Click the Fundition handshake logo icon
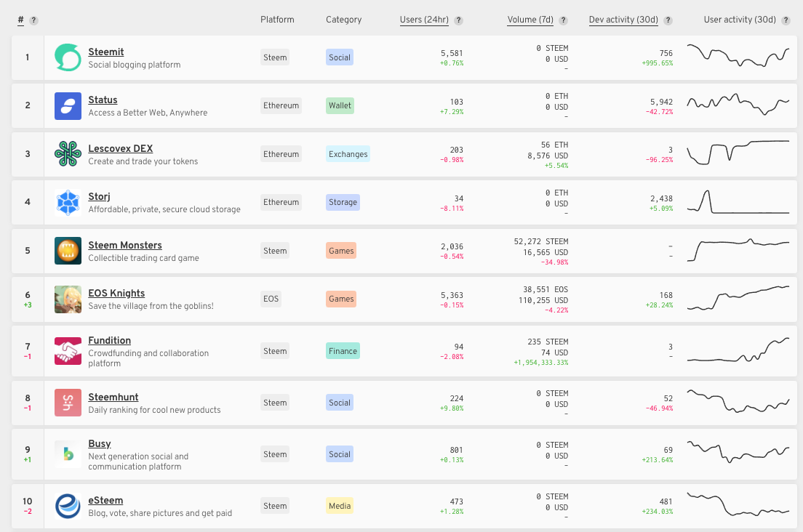Screen dimensions: 803x532 68,351
